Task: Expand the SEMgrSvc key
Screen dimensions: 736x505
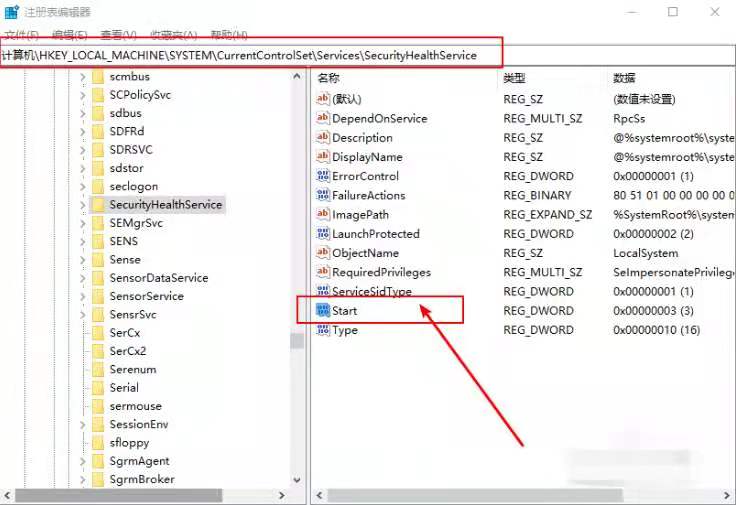Action: (83, 223)
